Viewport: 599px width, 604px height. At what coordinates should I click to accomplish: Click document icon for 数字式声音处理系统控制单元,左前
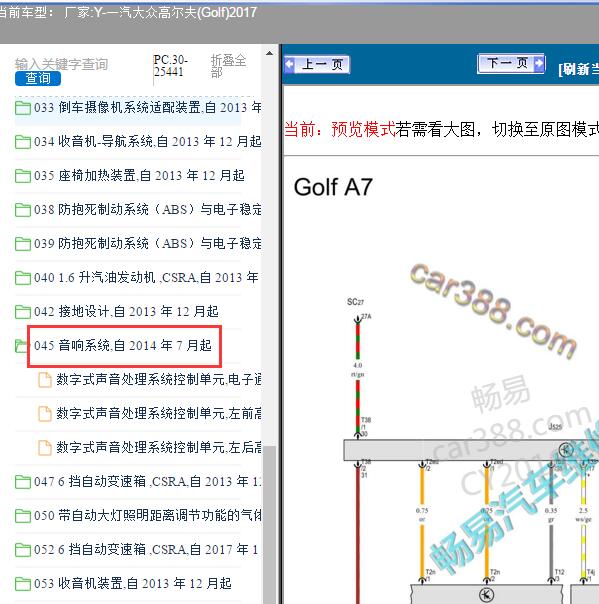pos(45,414)
